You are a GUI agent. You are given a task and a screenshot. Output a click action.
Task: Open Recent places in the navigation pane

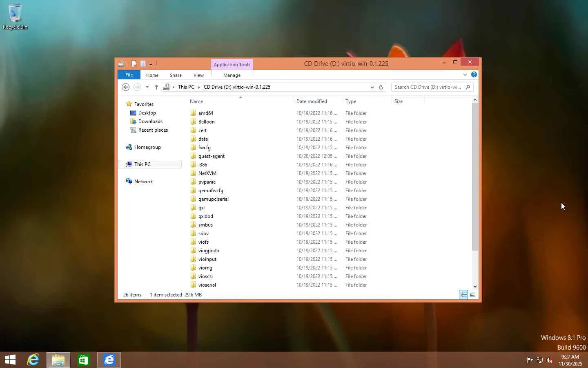153,130
